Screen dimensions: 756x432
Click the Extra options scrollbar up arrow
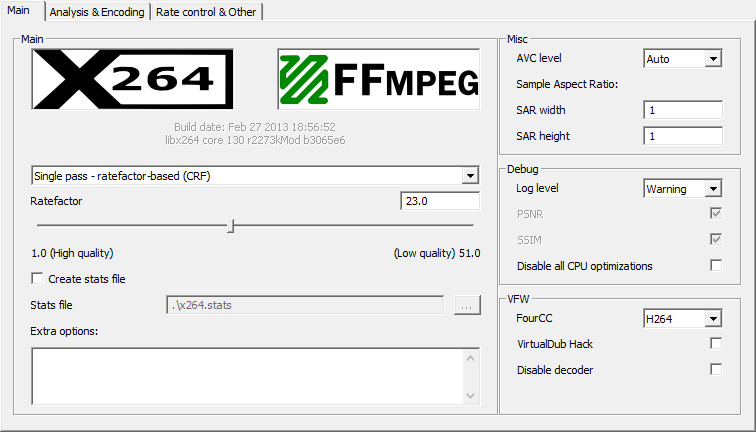point(471,358)
